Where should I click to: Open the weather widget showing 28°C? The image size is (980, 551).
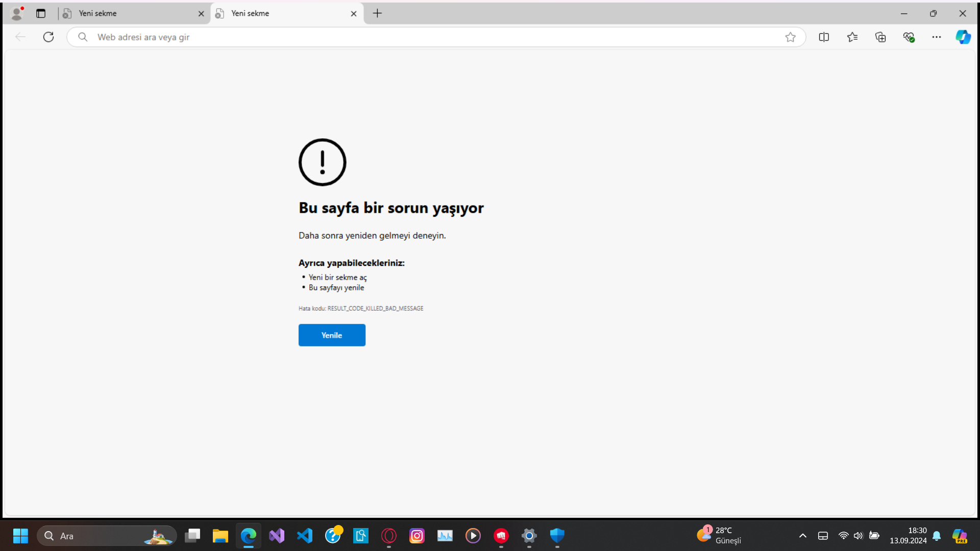[x=720, y=536]
